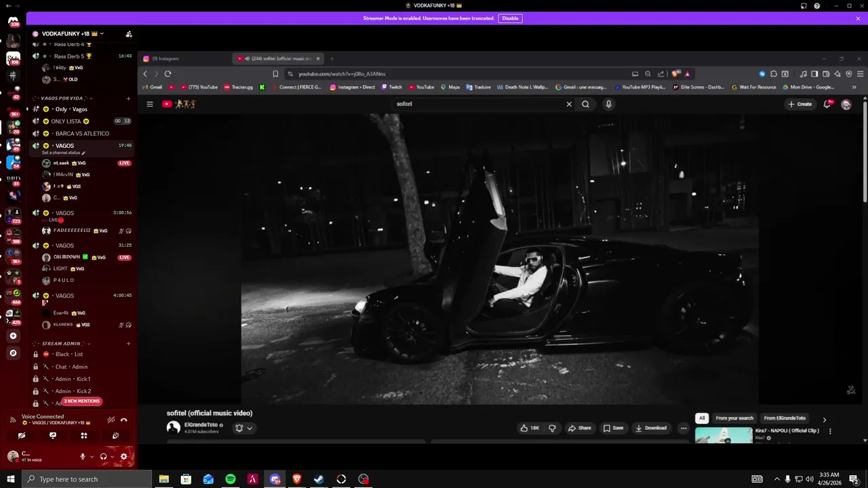Viewport: 868px width, 488px height.
Task: Open File Explorer from taskbar
Action: [x=163, y=479]
